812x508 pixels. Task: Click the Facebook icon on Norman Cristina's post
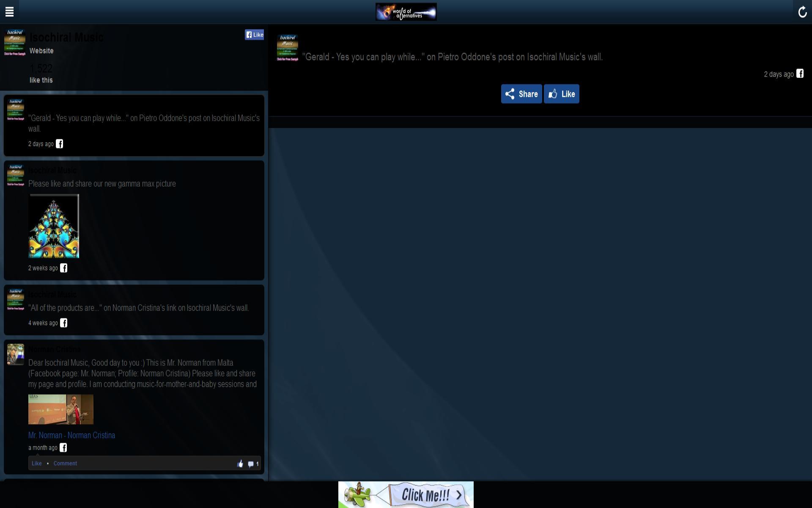click(x=64, y=447)
